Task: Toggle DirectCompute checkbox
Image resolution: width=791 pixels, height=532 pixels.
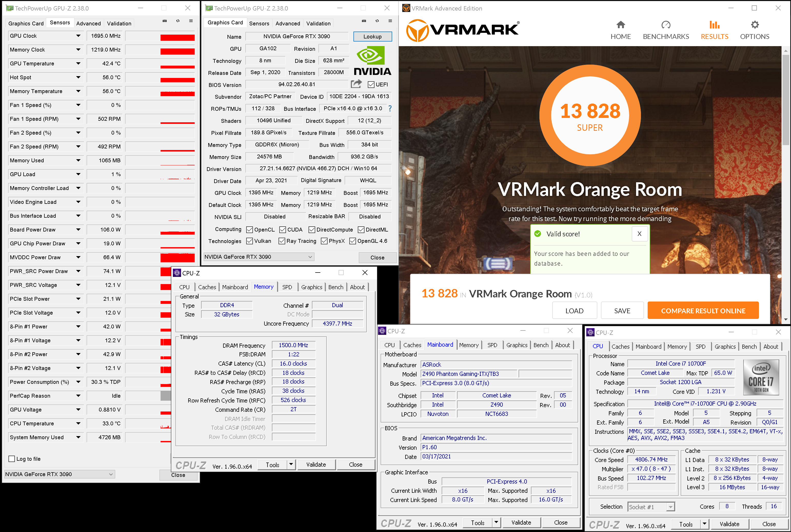Action: 312,230
